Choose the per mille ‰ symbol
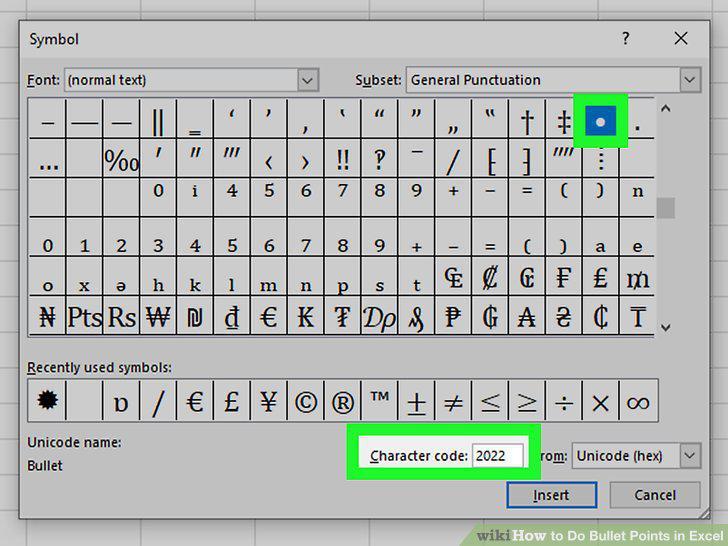728x546 pixels. (x=121, y=159)
